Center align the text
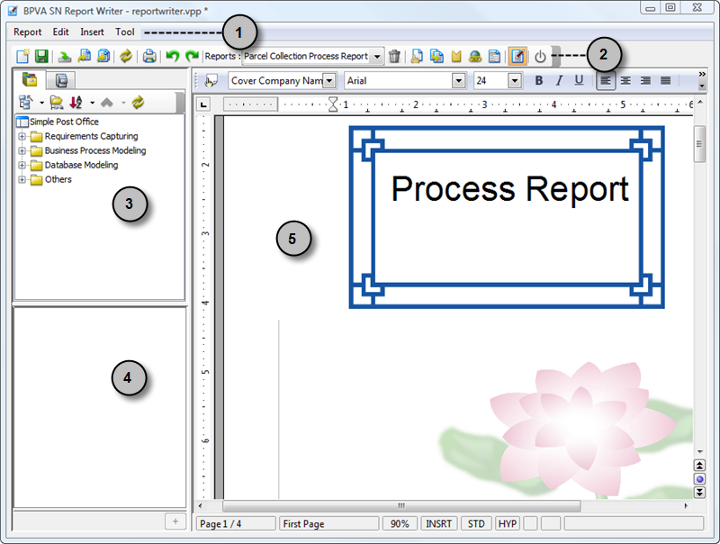The width and height of the screenshot is (720, 544). pos(625,81)
